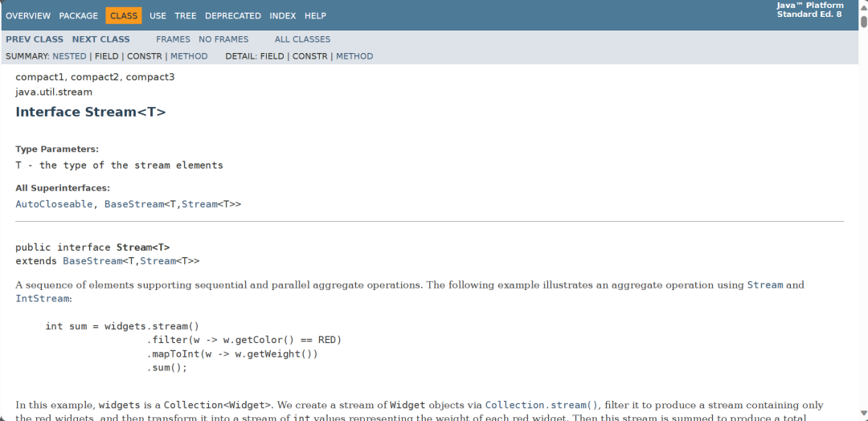Open the Overview navigation item
Screen dimensions: 868x421
28,15
